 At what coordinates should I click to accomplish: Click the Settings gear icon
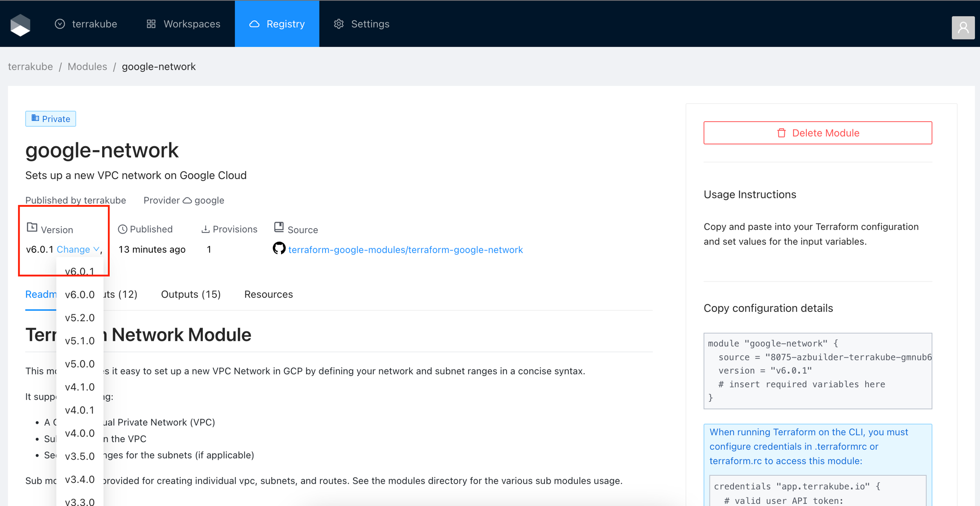[339, 24]
